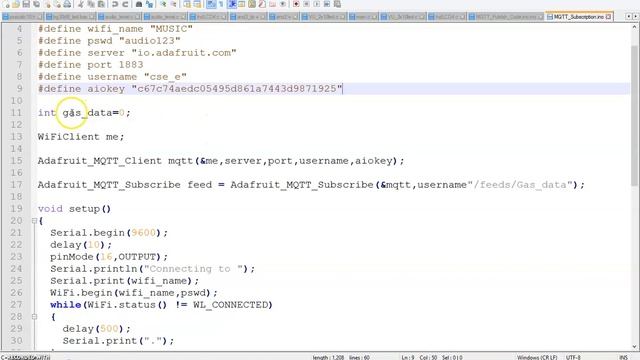Open Folder as Workspace icon
The height and width of the screenshot is (360, 640).
pyautogui.click(x=272, y=4)
